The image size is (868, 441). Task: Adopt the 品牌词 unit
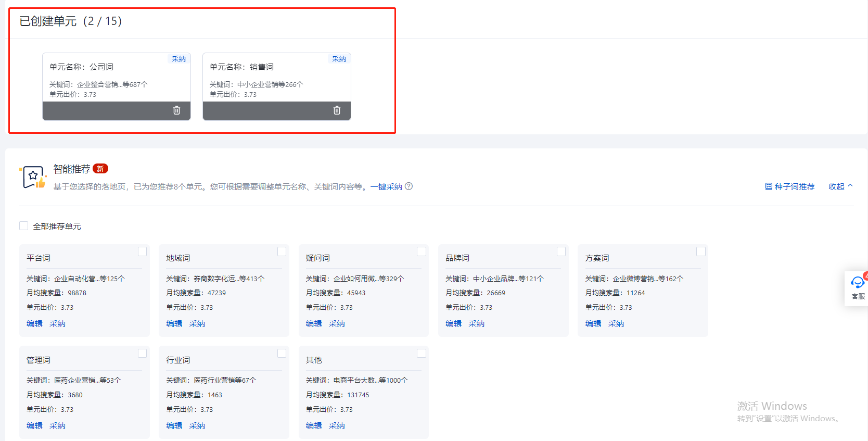point(476,324)
